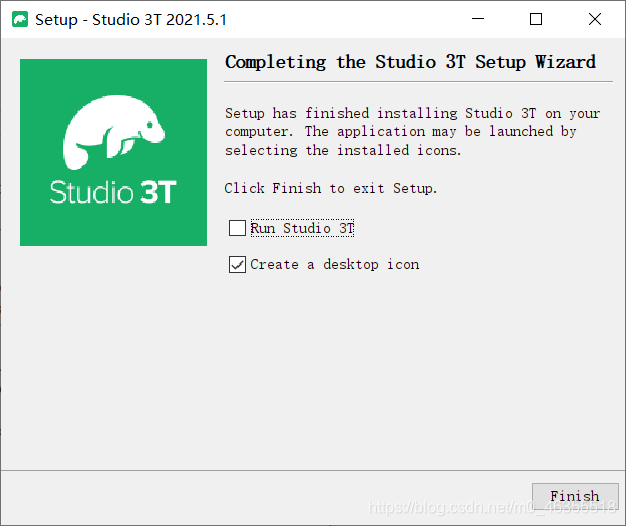626x526 pixels.
Task: Uncheck Create a desktop icon checkbox
Action: (x=237, y=265)
